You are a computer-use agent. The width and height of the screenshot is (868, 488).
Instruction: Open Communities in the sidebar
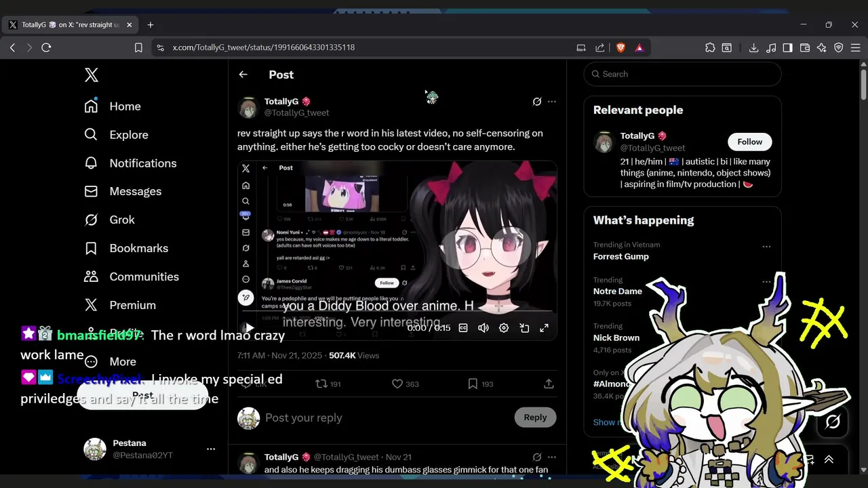click(x=131, y=277)
